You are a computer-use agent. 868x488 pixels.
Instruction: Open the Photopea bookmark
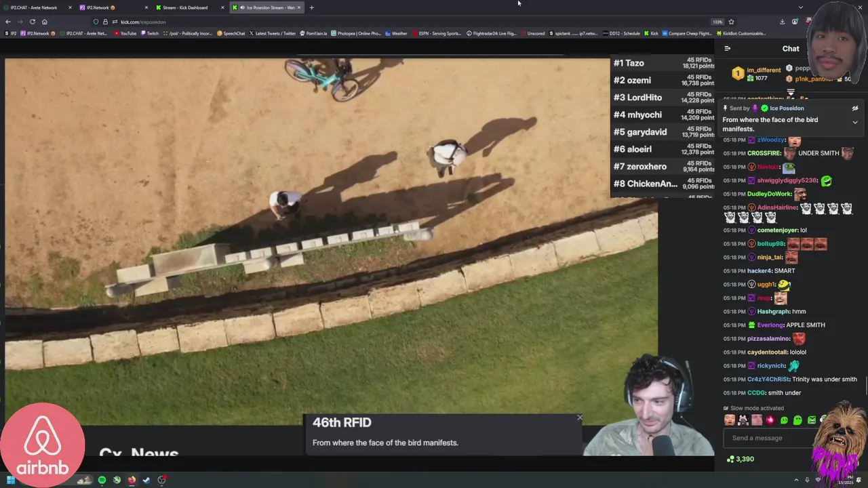[356, 33]
